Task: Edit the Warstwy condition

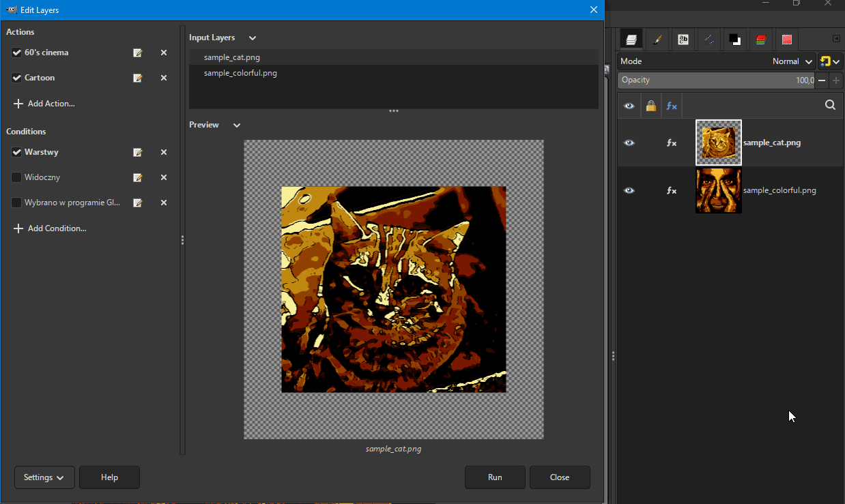Action: [138, 152]
